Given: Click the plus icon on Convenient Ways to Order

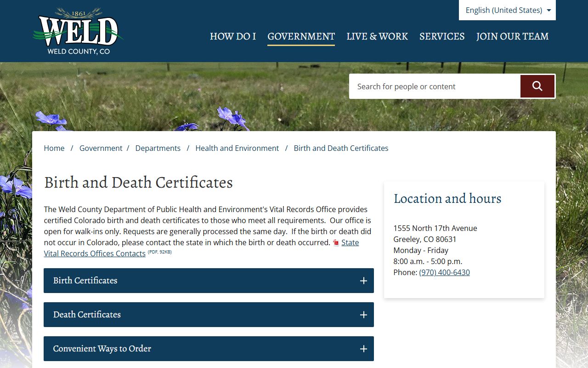Looking at the screenshot, I should coord(363,349).
